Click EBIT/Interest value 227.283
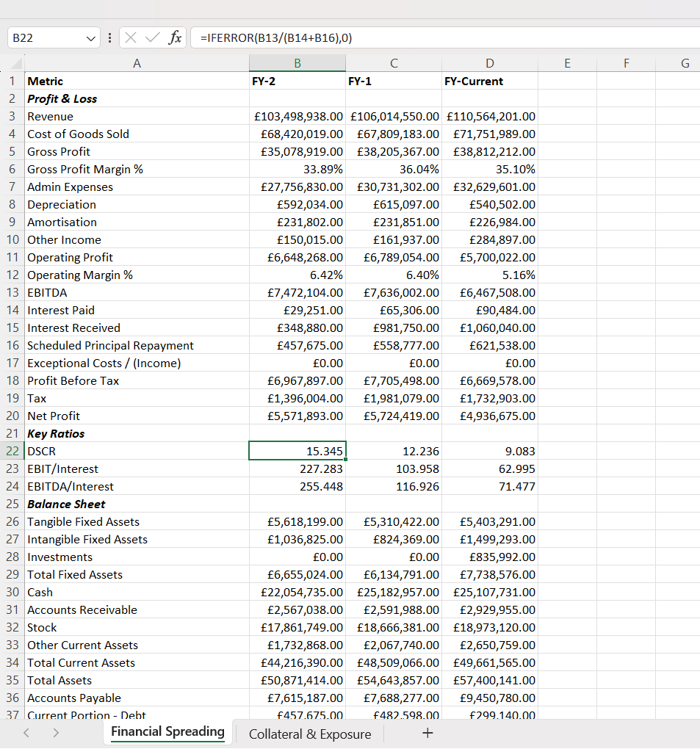This screenshot has height=749, width=700. coord(297,468)
